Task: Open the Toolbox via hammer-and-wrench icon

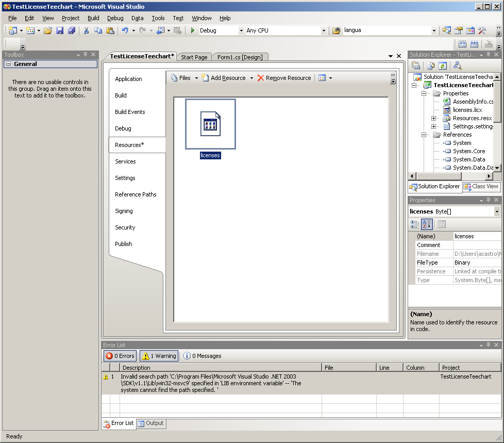Action: (482, 30)
